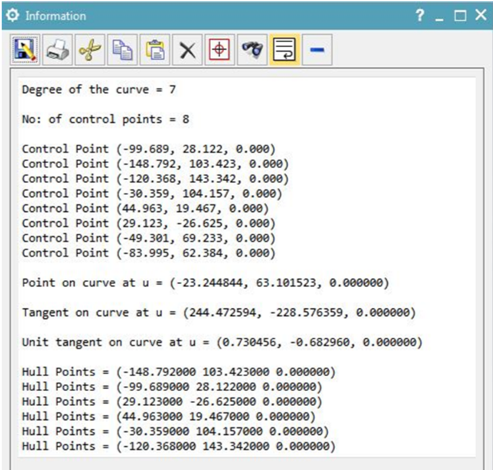
Task: Minimize the Information window
Action: click(439, 19)
